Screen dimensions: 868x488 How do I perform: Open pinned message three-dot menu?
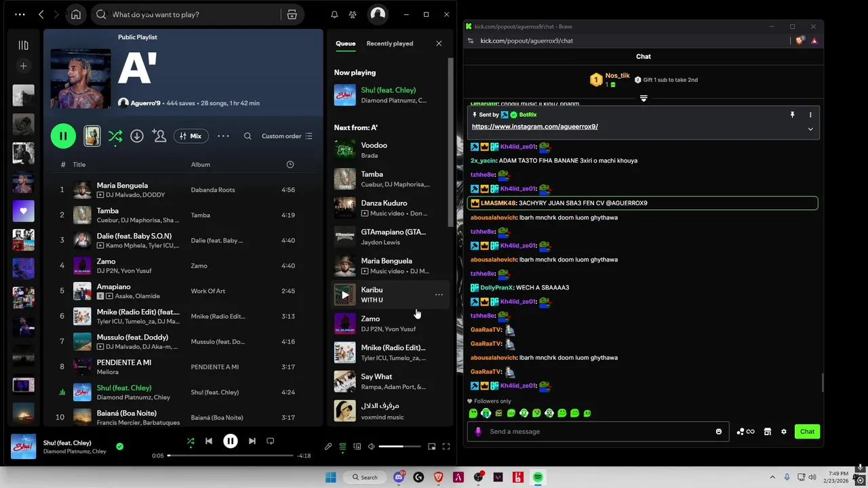(810, 115)
